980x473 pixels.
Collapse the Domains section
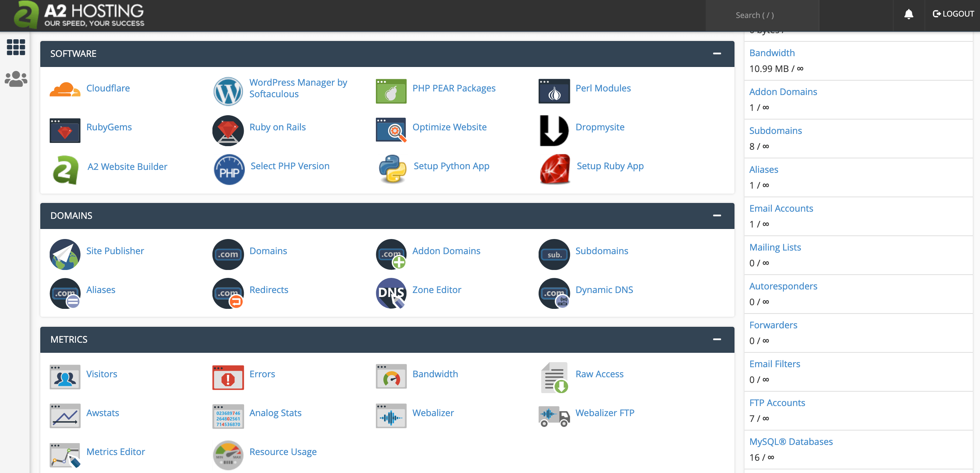tap(717, 216)
